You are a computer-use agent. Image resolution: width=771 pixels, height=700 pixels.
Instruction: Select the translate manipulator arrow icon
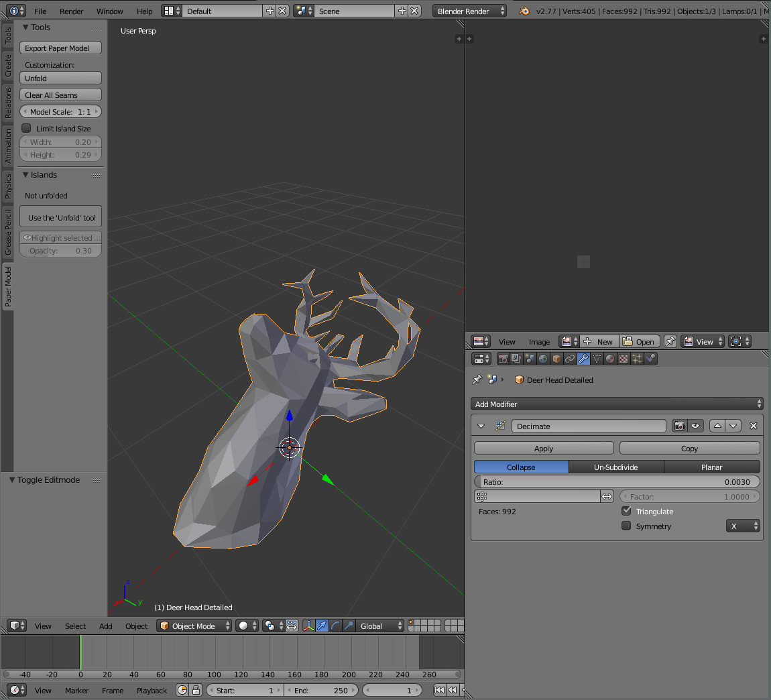322,626
